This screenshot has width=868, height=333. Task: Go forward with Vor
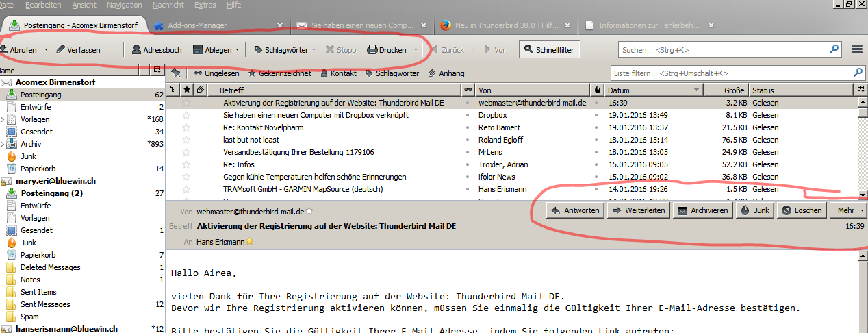click(495, 49)
